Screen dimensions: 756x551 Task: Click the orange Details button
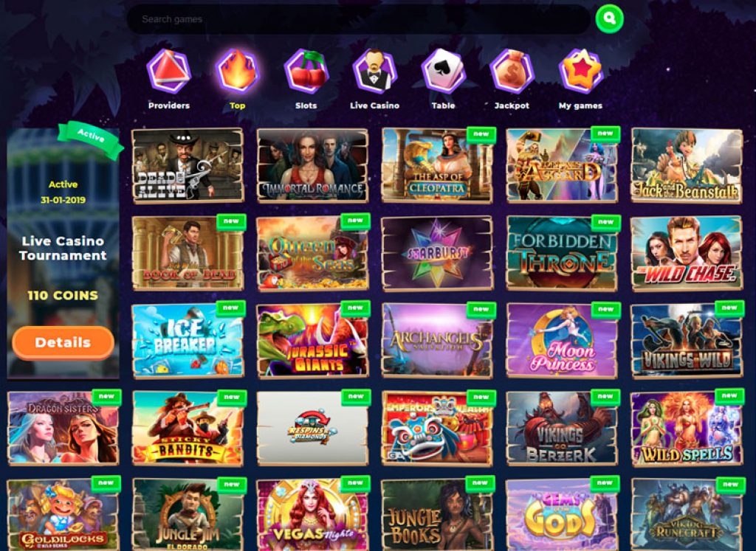click(x=63, y=342)
